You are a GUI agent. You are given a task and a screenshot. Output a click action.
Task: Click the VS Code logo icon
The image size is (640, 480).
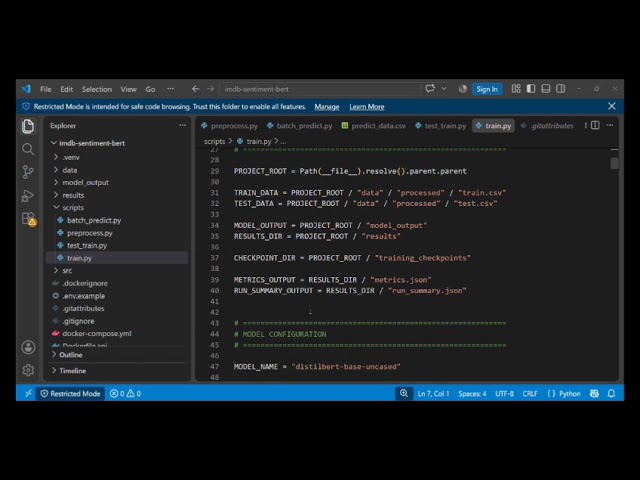coord(27,89)
